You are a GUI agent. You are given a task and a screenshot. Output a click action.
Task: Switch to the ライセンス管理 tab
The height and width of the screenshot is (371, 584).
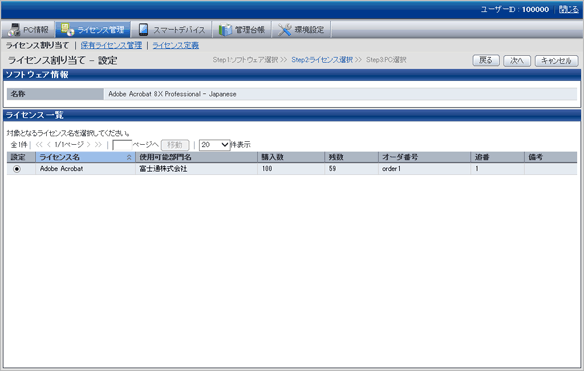93,29
